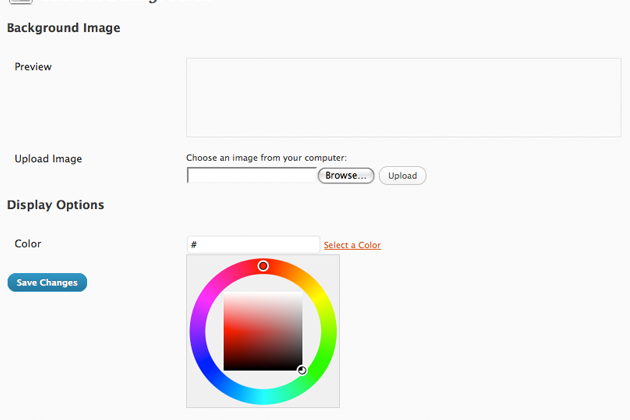This screenshot has width=630, height=420.
Task: Click the Display Options heading
Action: click(x=55, y=205)
